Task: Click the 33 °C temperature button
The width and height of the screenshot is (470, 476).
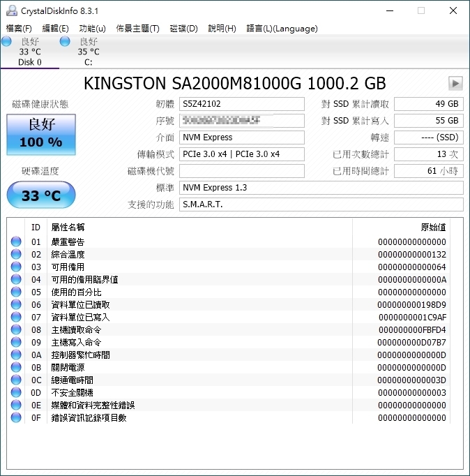Action: tap(40, 195)
